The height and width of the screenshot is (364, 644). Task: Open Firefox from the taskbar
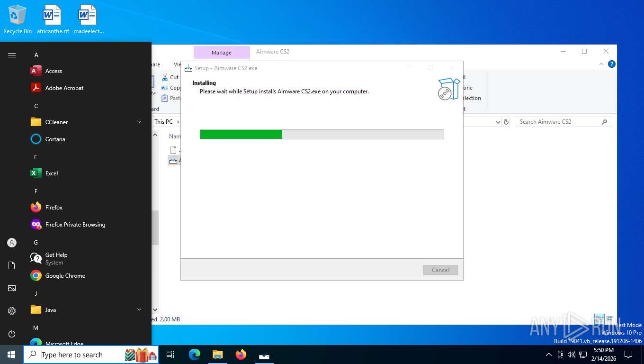241,355
